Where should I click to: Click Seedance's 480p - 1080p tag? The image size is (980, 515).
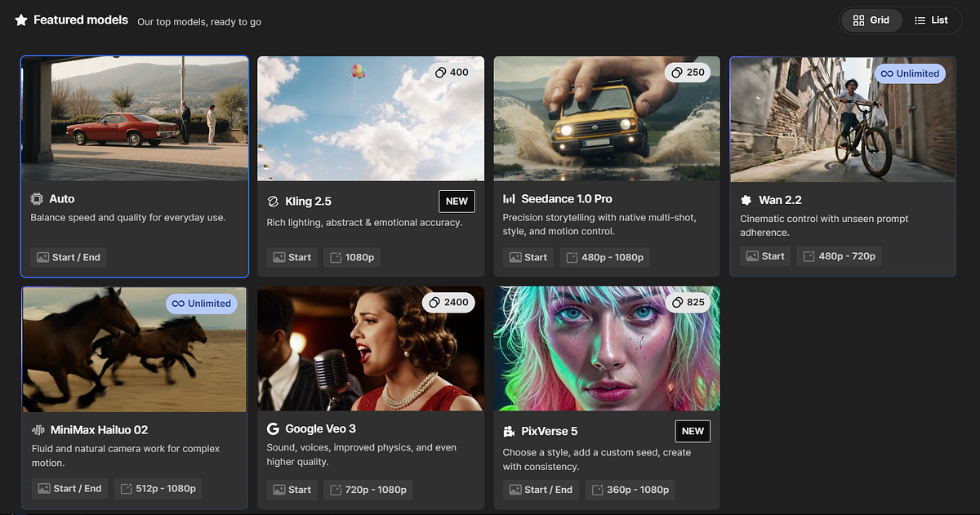pyautogui.click(x=605, y=257)
